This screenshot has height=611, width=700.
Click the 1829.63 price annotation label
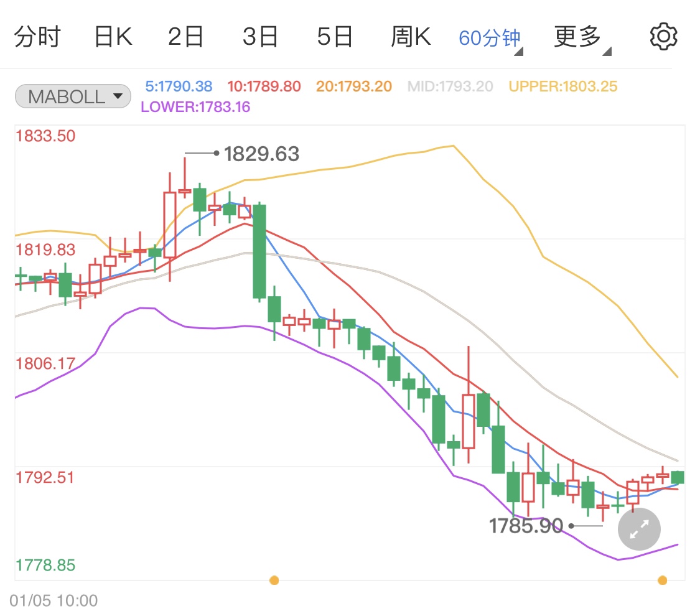(263, 153)
